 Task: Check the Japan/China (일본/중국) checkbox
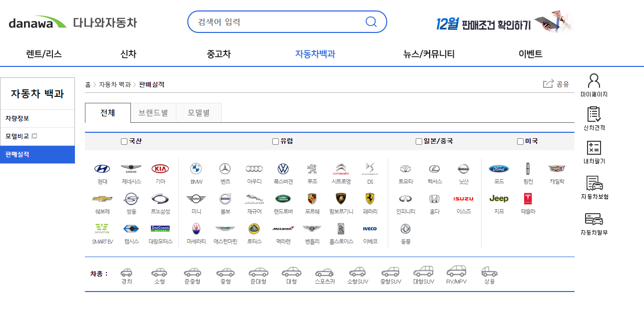419,141
